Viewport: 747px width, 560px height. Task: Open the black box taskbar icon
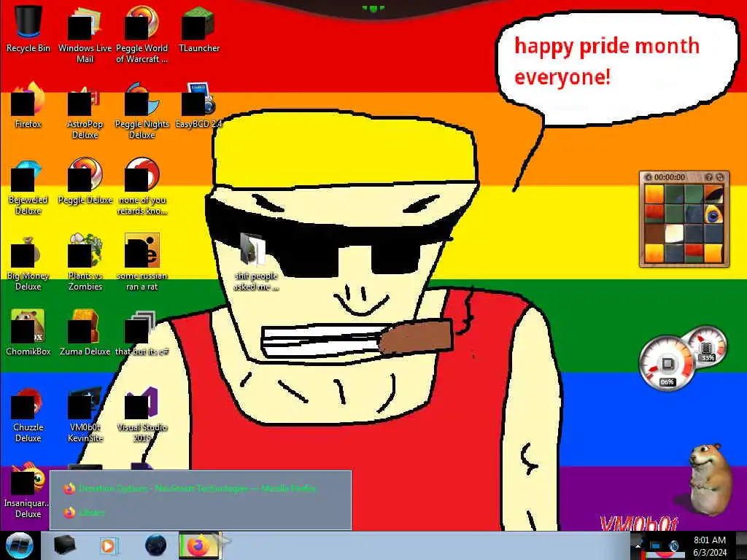tap(65, 545)
